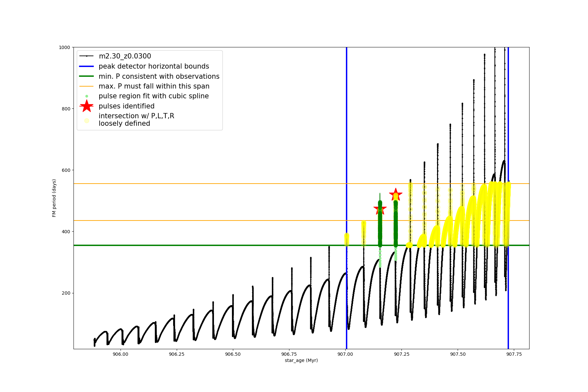
Task: Click the black line sample for m2.30_z0.0300
Action: [x=87, y=56]
